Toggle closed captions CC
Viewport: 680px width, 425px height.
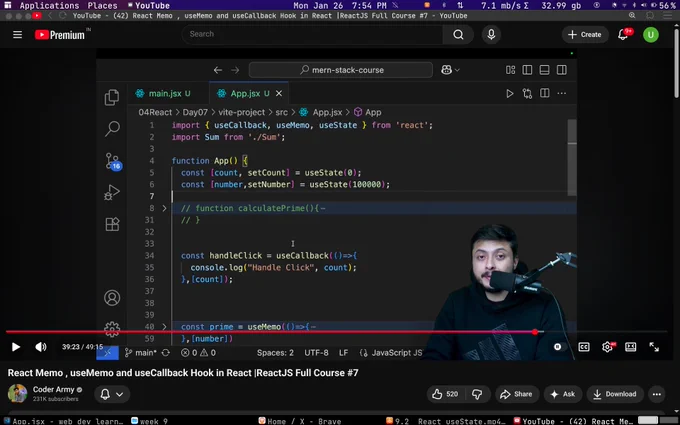(584, 347)
